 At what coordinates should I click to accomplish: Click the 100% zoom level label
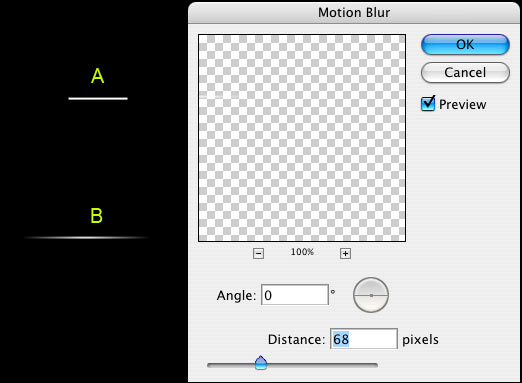[302, 252]
